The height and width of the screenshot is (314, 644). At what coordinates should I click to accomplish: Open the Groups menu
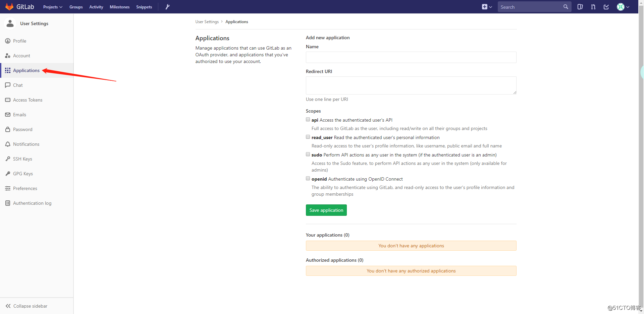click(76, 7)
